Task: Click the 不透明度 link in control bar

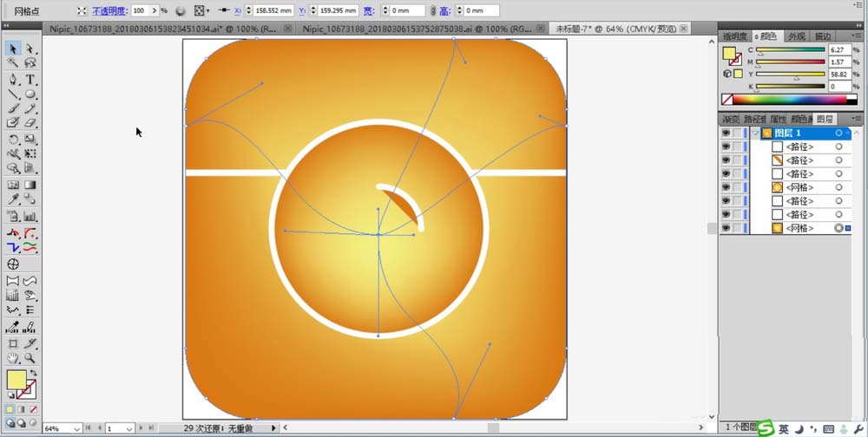Action: point(110,11)
